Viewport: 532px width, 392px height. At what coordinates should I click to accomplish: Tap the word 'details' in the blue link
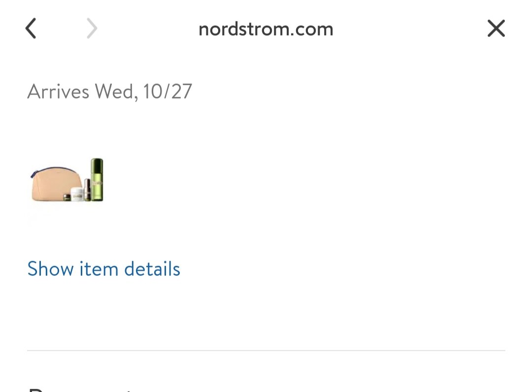[x=152, y=269]
